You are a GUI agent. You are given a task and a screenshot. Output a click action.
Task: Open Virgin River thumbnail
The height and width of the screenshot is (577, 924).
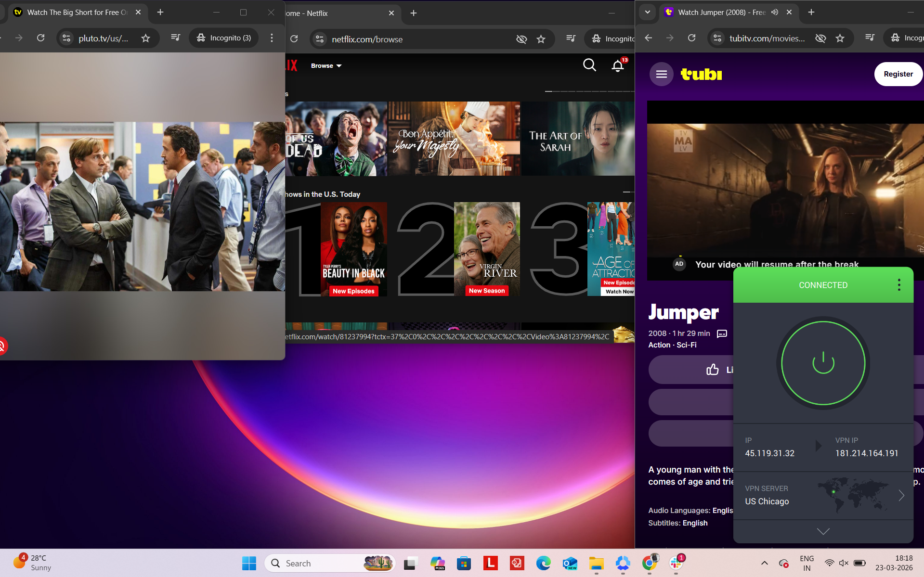487,249
